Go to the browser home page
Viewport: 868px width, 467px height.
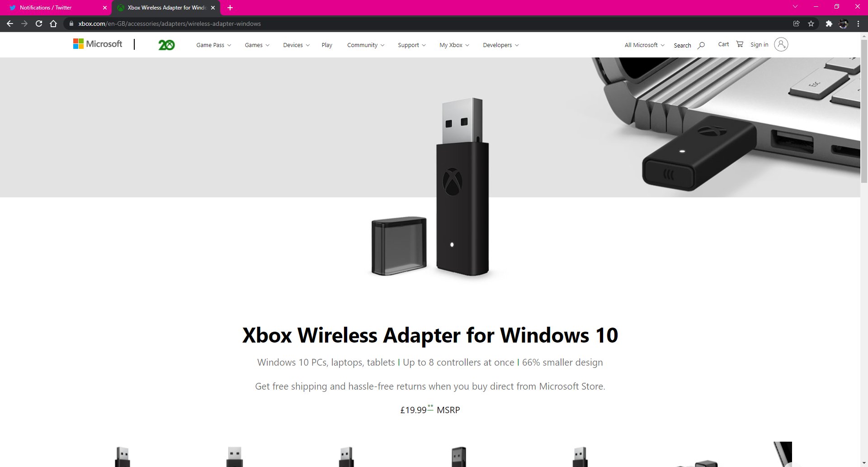pos(53,24)
